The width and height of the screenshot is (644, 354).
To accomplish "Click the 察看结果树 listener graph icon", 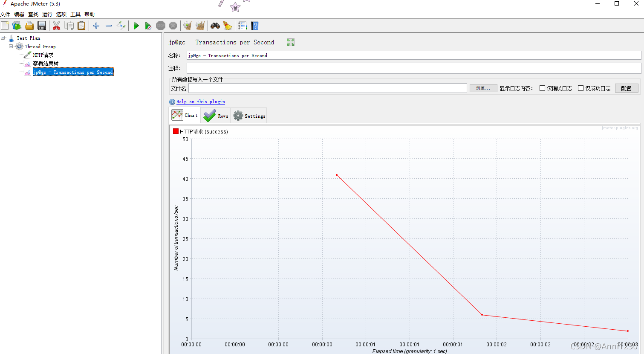I will point(28,64).
